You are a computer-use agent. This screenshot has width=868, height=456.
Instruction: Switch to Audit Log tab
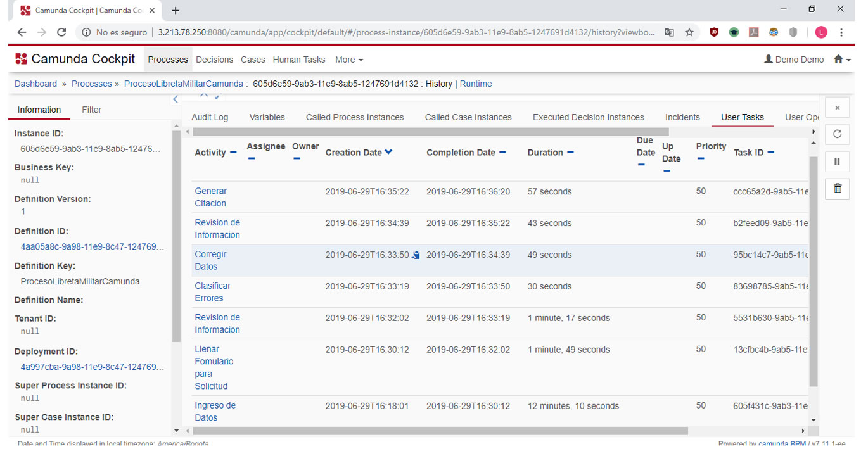click(210, 117)
